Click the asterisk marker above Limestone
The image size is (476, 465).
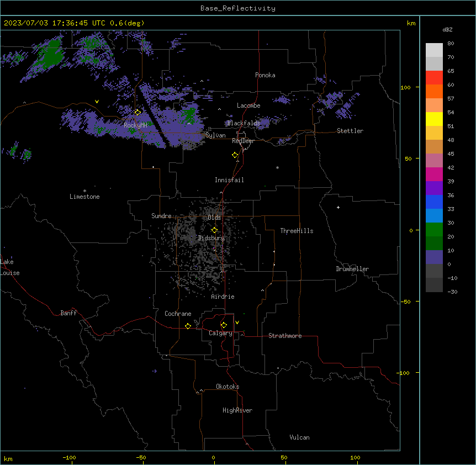click(84, 191)
